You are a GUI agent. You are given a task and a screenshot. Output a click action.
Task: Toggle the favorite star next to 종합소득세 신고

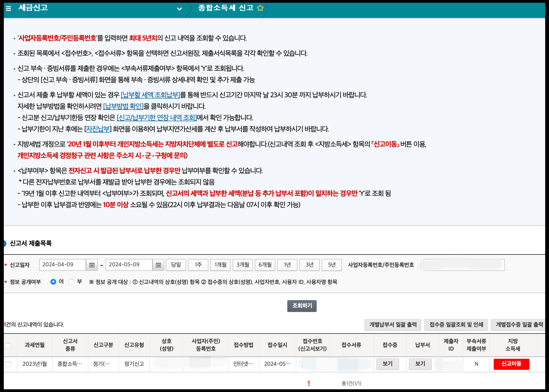click(x=260, y=8)
